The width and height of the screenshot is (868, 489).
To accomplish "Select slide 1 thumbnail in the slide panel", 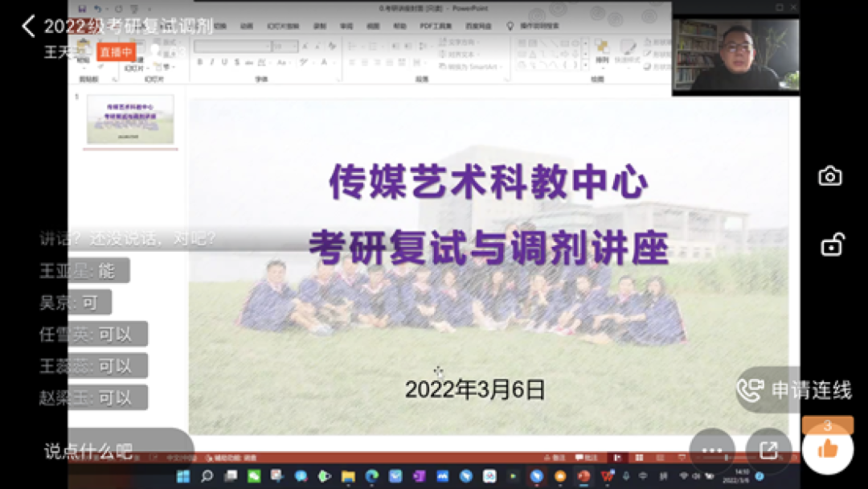I will tap(131, 119).
